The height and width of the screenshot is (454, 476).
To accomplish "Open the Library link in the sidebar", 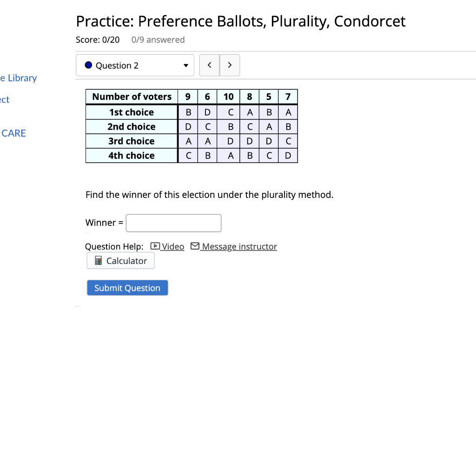I will [19, 78].
